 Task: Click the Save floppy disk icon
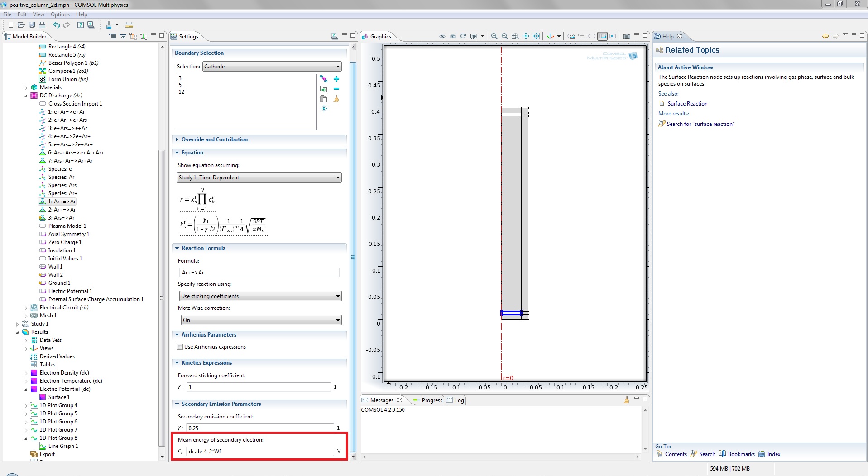pyautogui.click(x=32, y=25)
